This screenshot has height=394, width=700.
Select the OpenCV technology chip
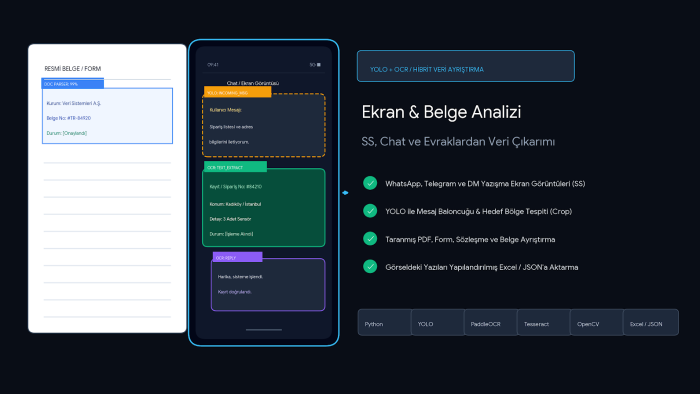596,323
